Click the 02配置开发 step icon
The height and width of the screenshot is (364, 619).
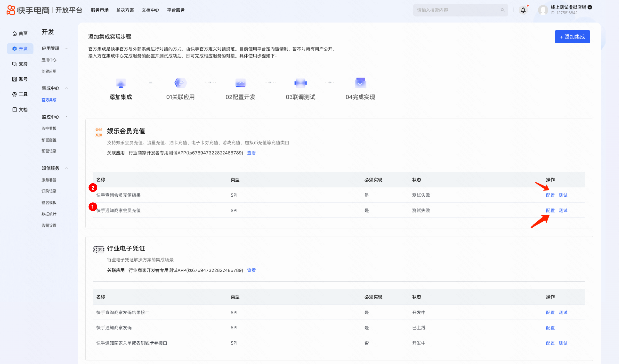[x=240, y=83]
